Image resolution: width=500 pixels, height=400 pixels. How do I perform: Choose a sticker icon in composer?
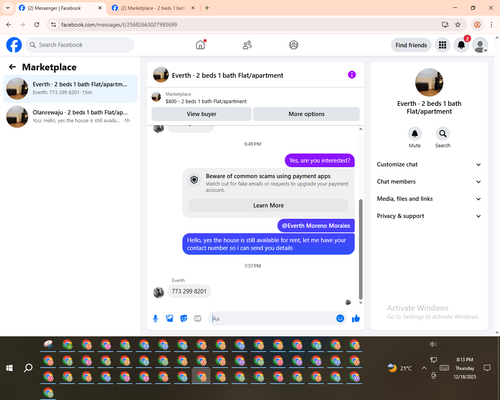tap(184, 318)
